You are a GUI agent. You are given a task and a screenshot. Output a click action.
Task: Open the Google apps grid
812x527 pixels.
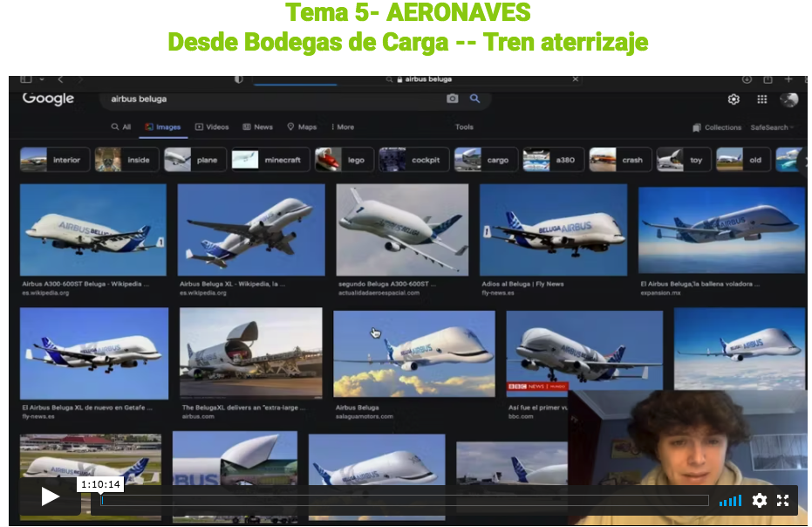click(761, 99)
